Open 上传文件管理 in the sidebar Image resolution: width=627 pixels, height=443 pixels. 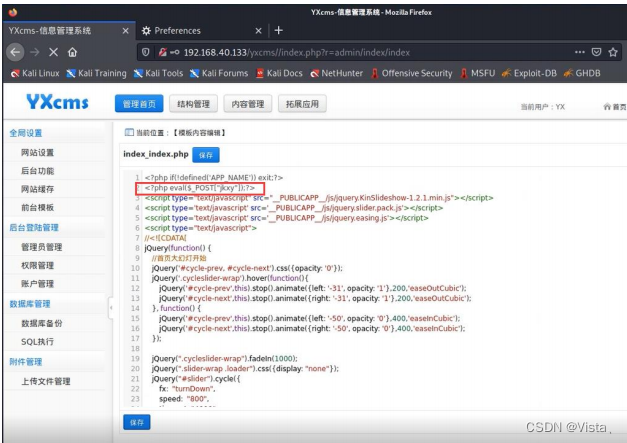46,381
